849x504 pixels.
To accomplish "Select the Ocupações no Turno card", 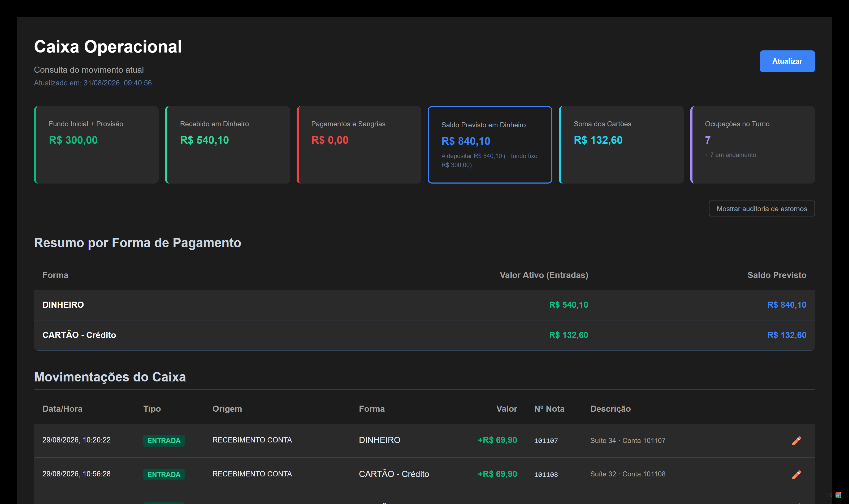I will [x=752, y=145].
